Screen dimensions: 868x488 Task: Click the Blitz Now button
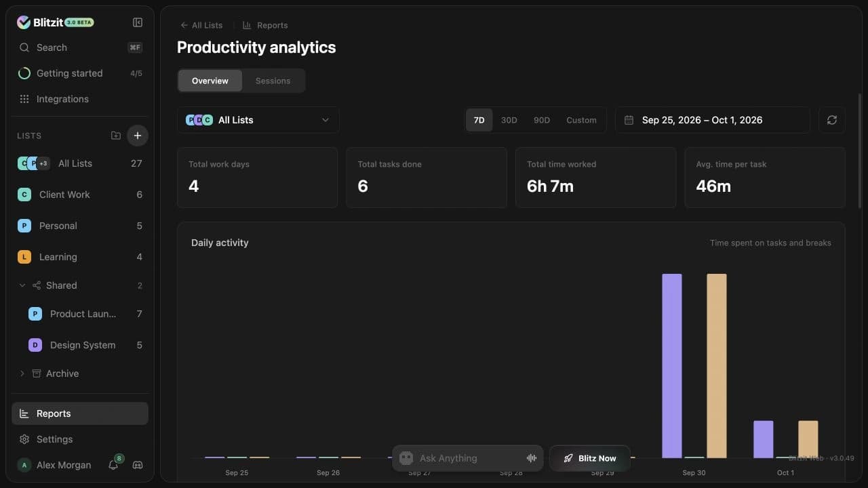pyautogui.click(x=590, y=458)
